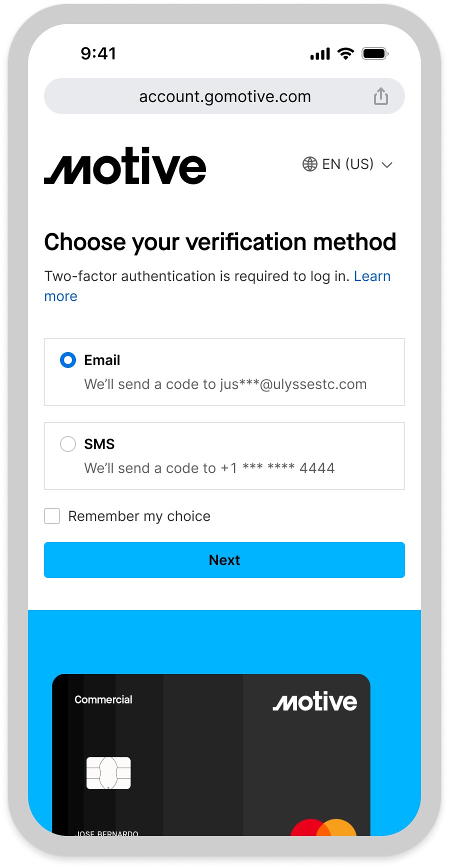This screenshot has width=449, height=868.
Task: Click the white Motive logo on card
Action: tap(315, 702)
